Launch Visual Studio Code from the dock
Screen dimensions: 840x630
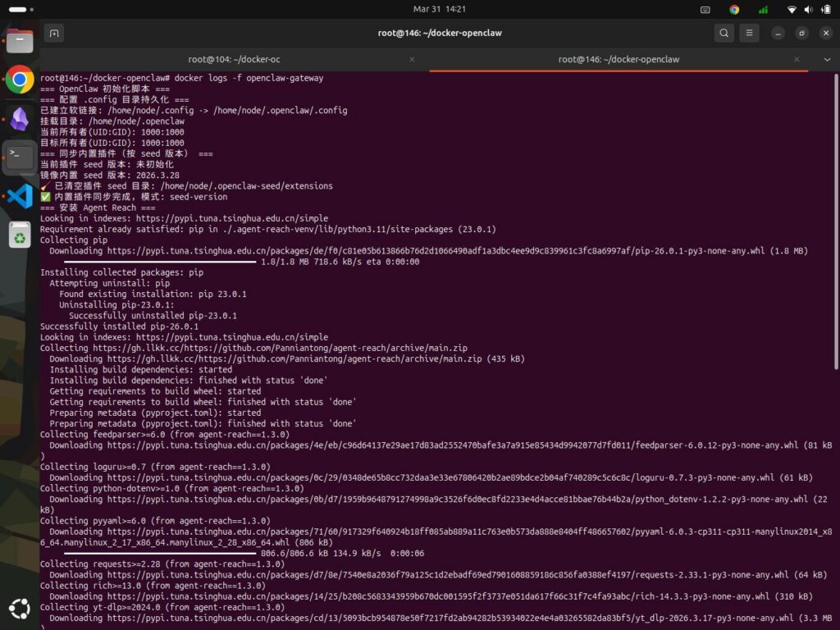click(x=20, y=195)
